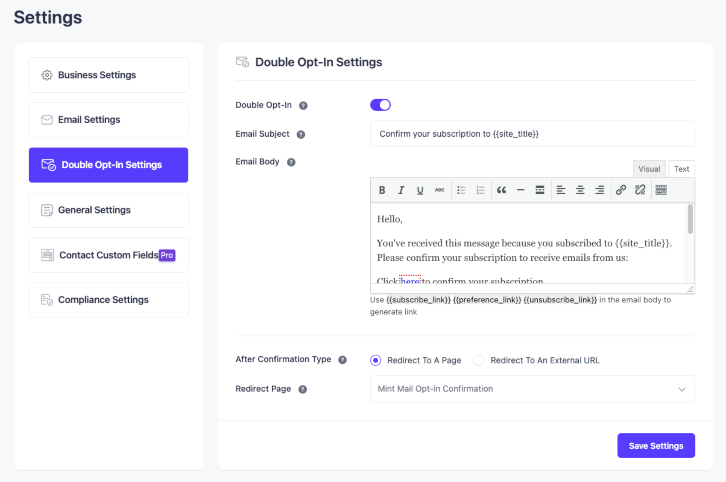Click the {{unsubscribe_link}} placeholder text

(560, 300)
